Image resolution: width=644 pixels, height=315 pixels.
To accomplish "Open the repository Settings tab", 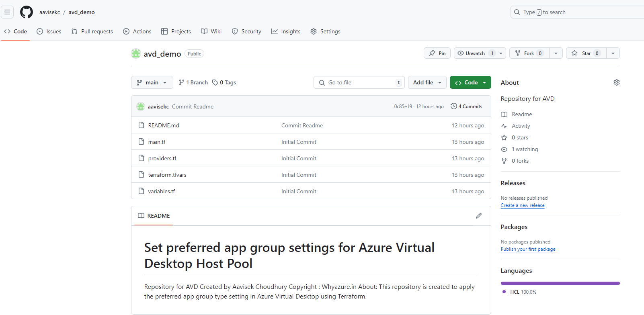I will [326, 31].
